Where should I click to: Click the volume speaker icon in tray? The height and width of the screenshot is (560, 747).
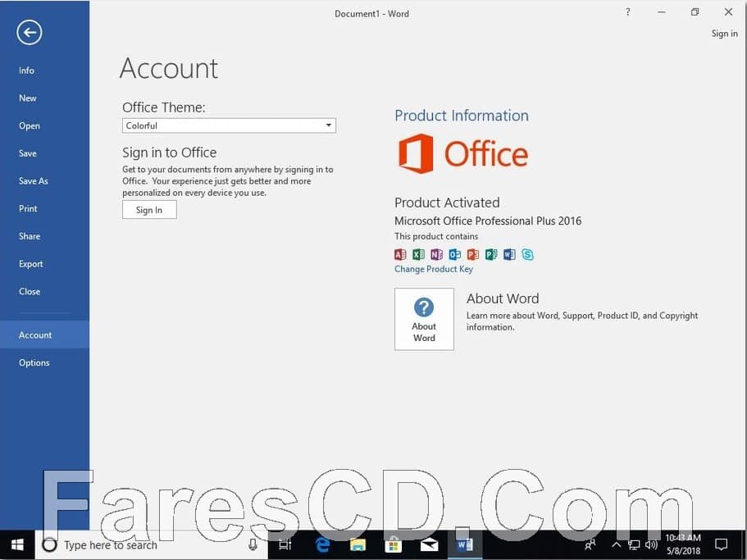pos(651,544)
